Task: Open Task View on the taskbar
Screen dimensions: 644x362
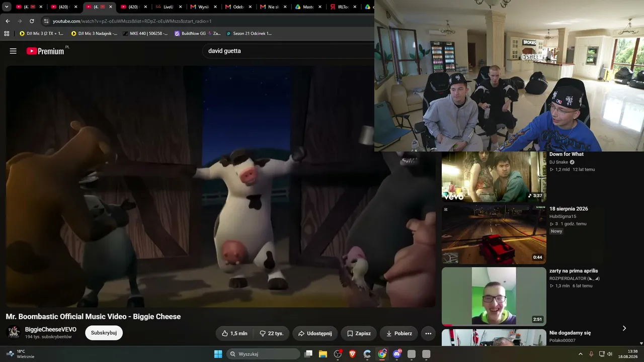Action: pyautogui.click(x=308, y=354)
